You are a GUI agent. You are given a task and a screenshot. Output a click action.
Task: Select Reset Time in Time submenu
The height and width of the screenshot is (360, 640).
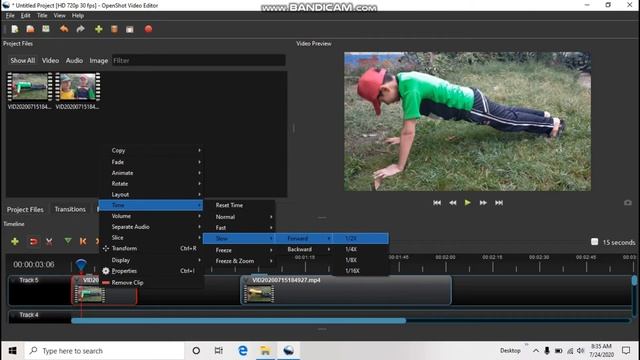[239, 205]
